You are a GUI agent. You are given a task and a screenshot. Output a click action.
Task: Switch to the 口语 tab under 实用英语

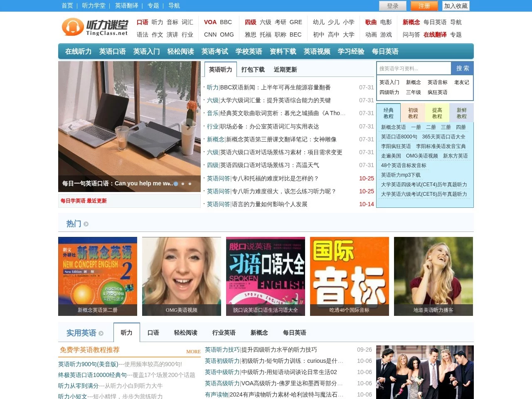click(x=153, y=332)
